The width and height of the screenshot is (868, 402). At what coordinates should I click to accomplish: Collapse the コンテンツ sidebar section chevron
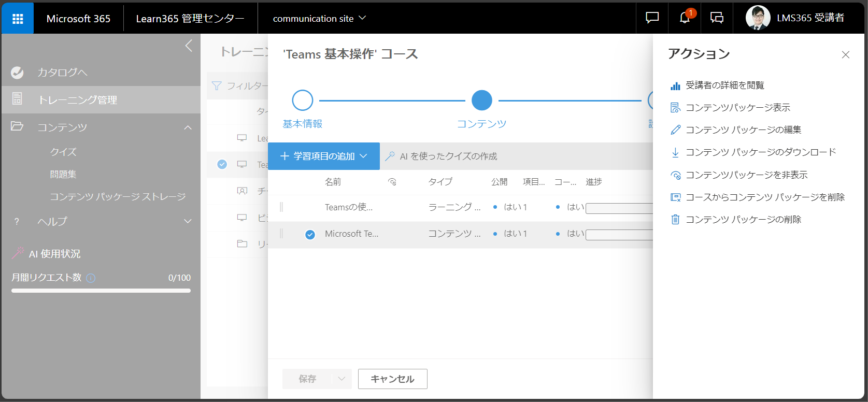[x=188, y=127]
